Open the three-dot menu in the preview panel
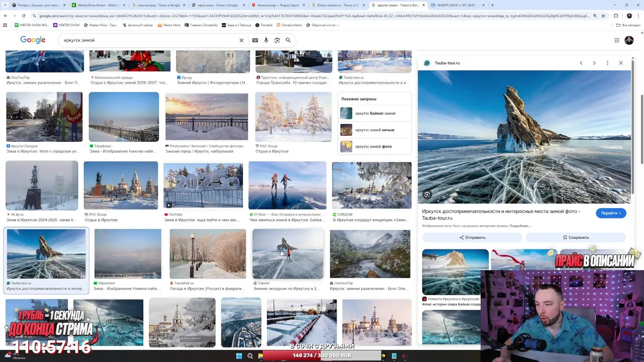Viewport: 644px width, 362px height. (607, 63)
